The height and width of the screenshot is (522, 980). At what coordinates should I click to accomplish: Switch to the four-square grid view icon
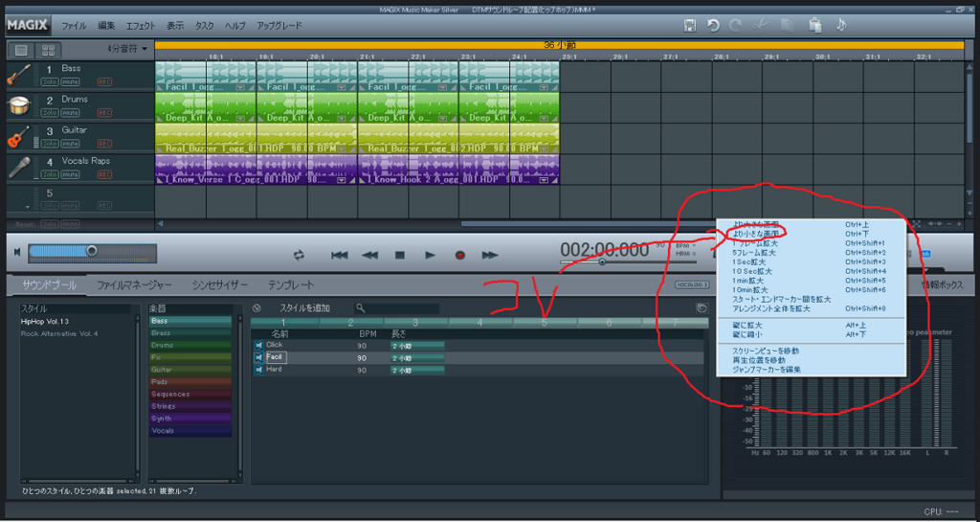(x=47, y=50)
